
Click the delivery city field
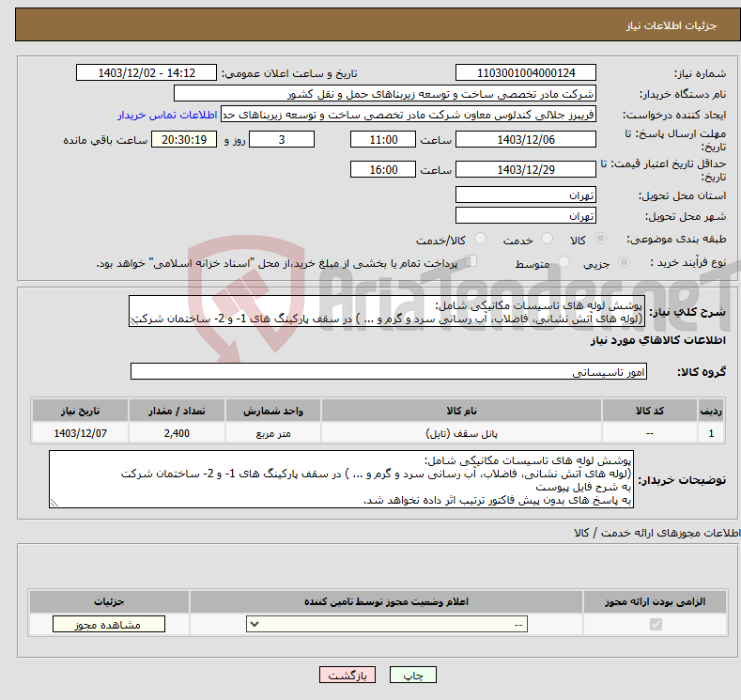pyautogui.click(x=526, y=215)
